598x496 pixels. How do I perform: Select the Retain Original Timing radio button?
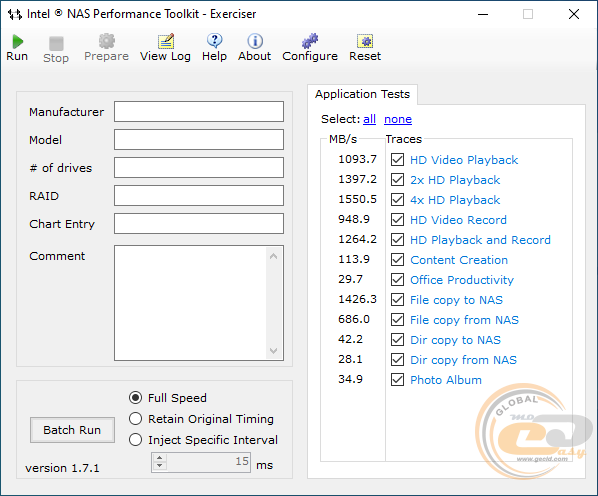point(135,419)
